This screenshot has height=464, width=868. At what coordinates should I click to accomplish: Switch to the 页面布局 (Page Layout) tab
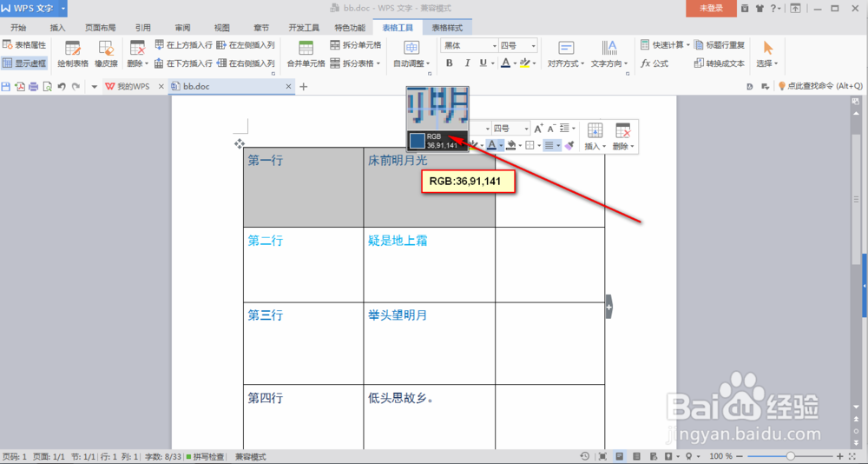[100, 27]
